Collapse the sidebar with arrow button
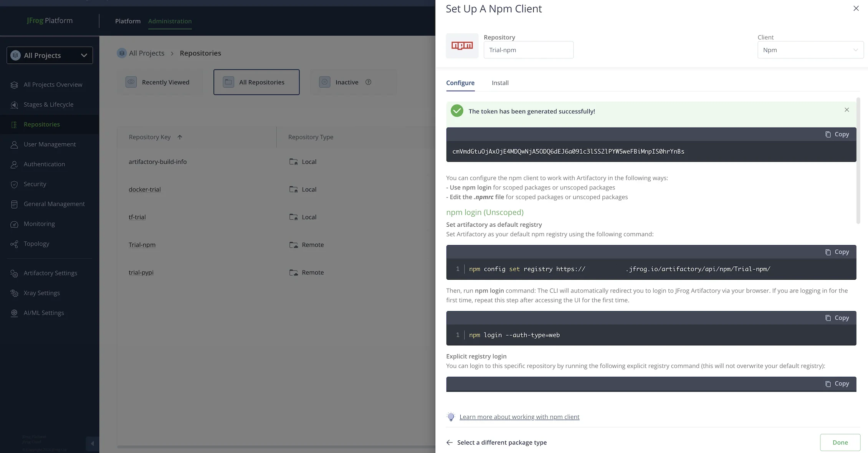Viewport: 868px width, 453px height. [x=92, y=443]
